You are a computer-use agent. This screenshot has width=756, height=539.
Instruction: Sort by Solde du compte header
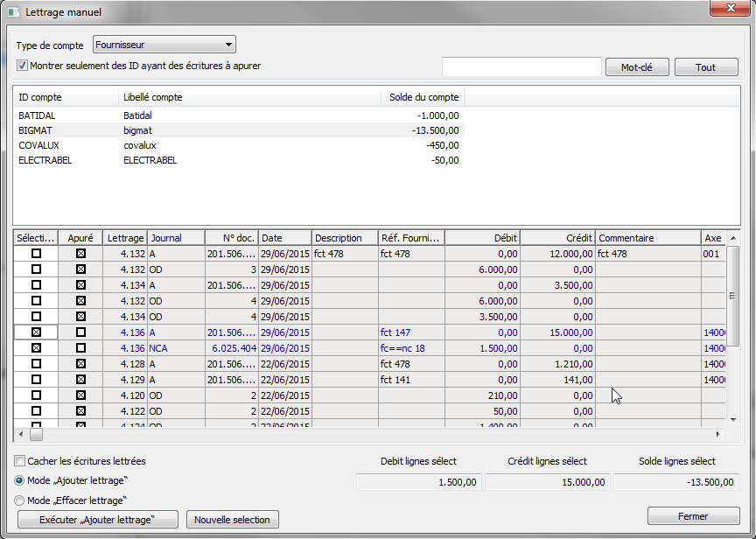click(x=423, y=97)
